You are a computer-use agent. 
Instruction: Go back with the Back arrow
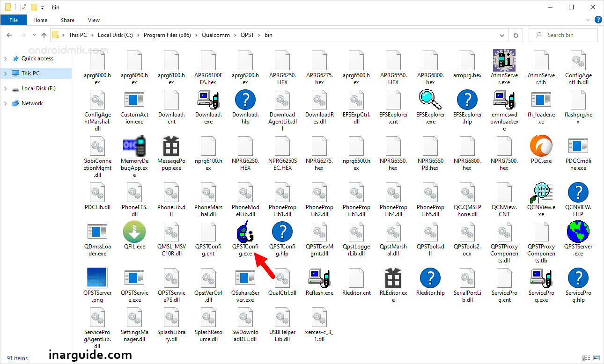pos(10,35)
